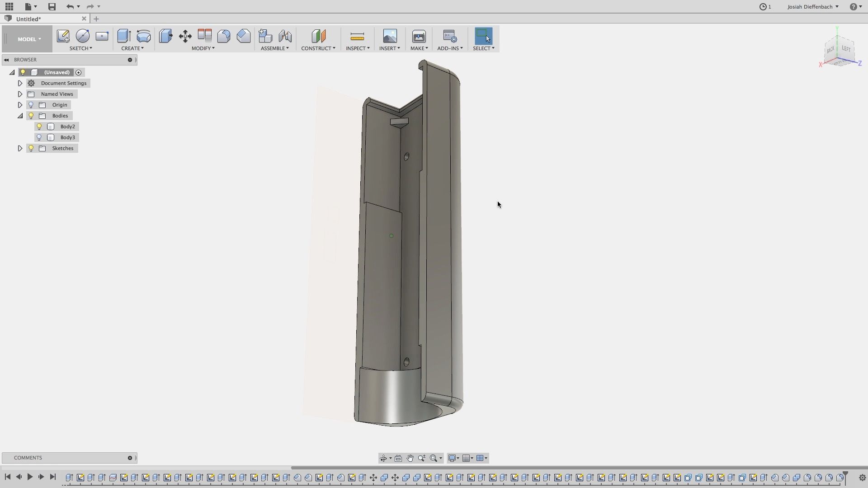Open the Data Panel grid icon
Viewport: 868px width, 488px height.
[x=9, y=6]
